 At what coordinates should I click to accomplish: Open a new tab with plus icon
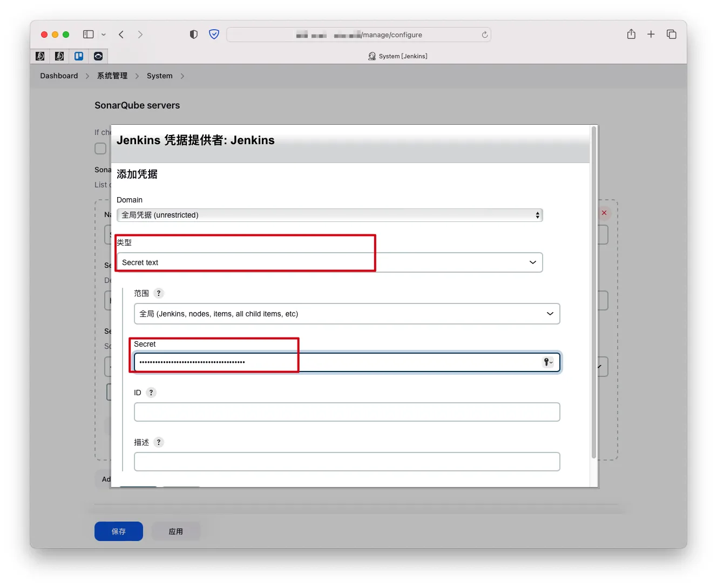(x=651, y=35)
